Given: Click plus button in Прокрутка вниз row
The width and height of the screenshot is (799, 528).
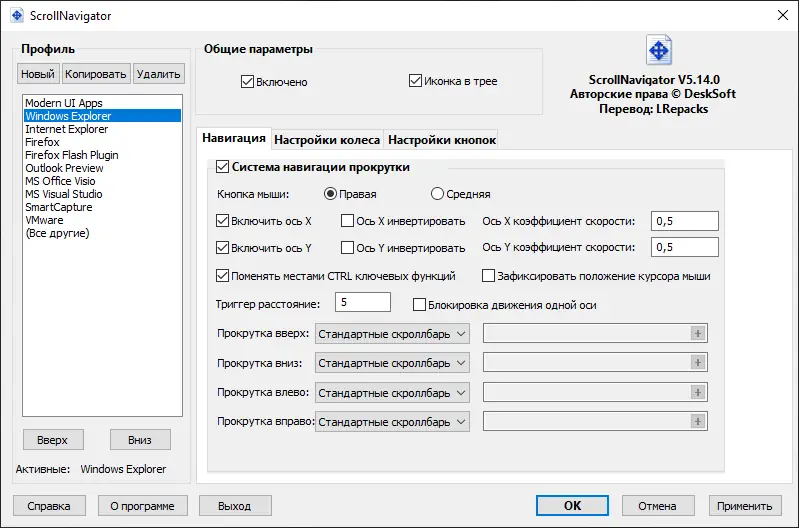Looking at the screenshot, I should tap(698, 362).
